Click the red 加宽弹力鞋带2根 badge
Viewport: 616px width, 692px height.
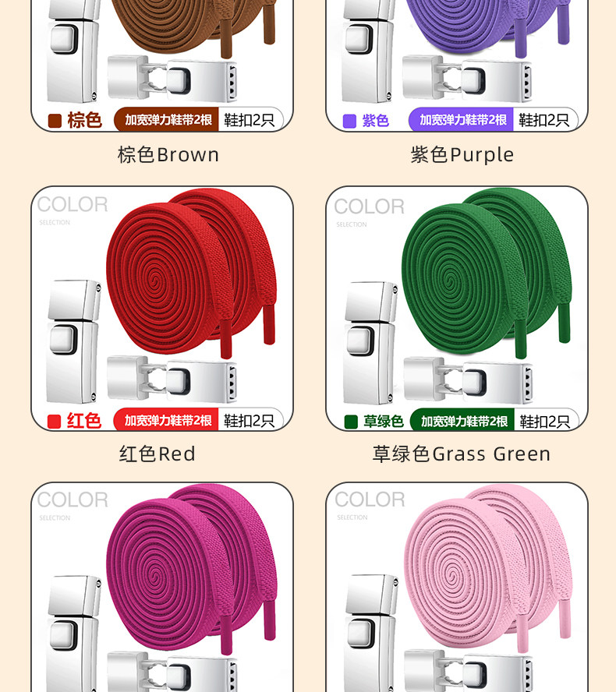[x=166, y=420]
